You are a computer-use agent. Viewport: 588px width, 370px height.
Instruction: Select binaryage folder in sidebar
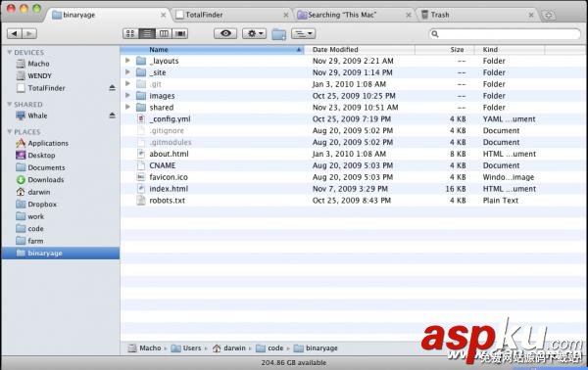point(61,254)
